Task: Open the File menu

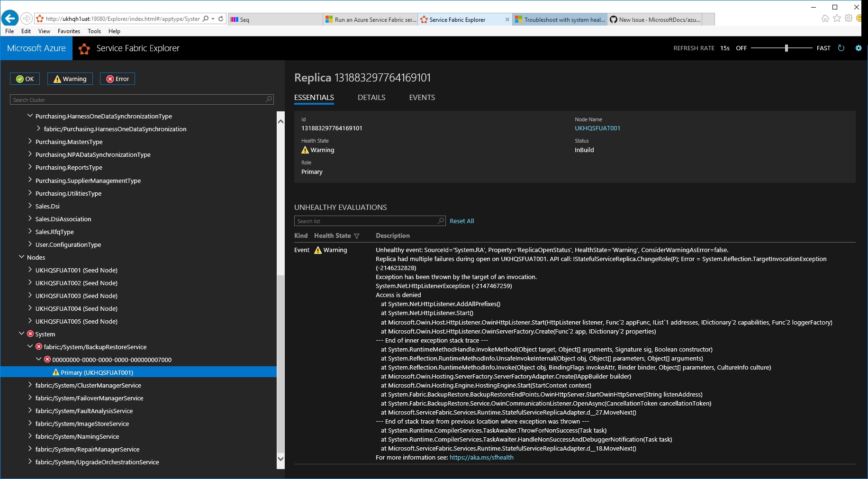Action: (9, 31)
